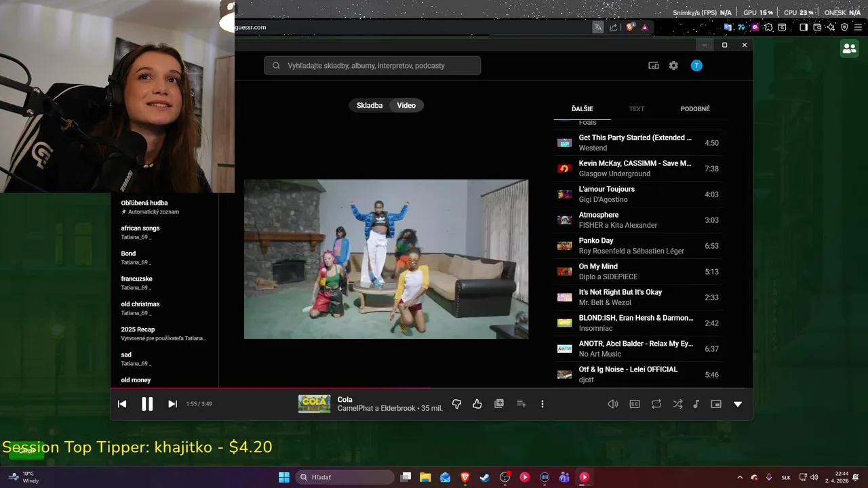
Task: Like the song Cola
Action: tap(477, 404)
